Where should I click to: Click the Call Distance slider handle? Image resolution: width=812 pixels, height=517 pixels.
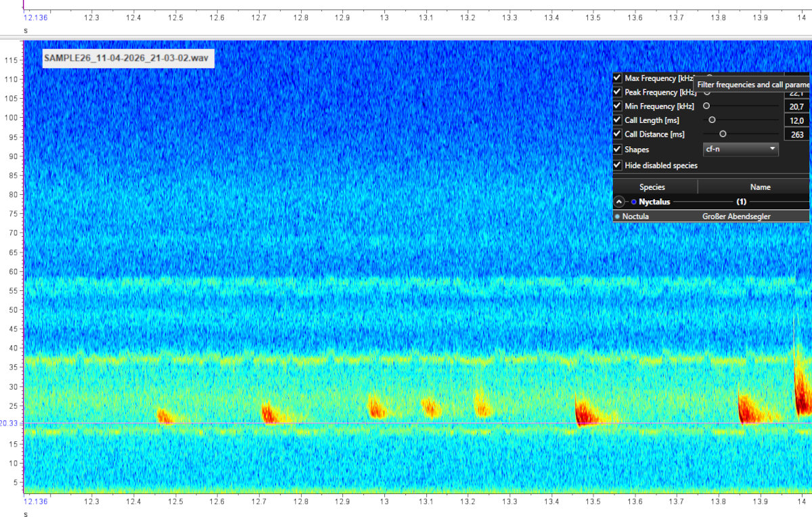(723, 134)
